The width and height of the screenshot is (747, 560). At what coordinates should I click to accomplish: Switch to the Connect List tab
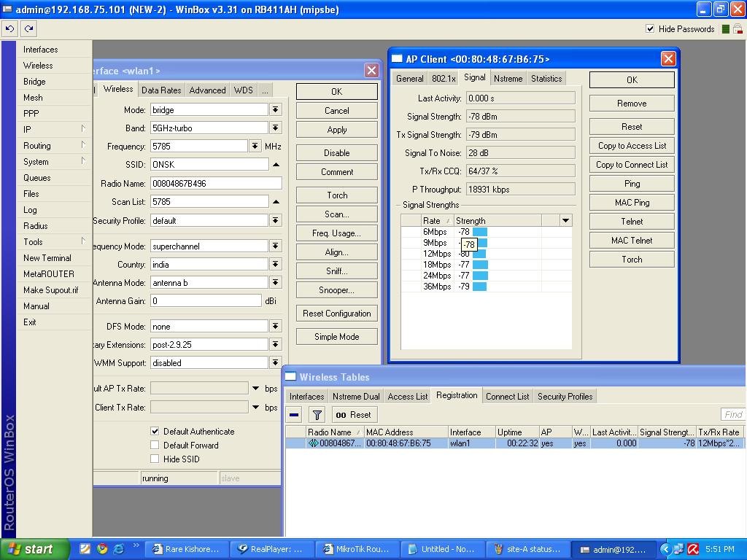tap(507, 396)
